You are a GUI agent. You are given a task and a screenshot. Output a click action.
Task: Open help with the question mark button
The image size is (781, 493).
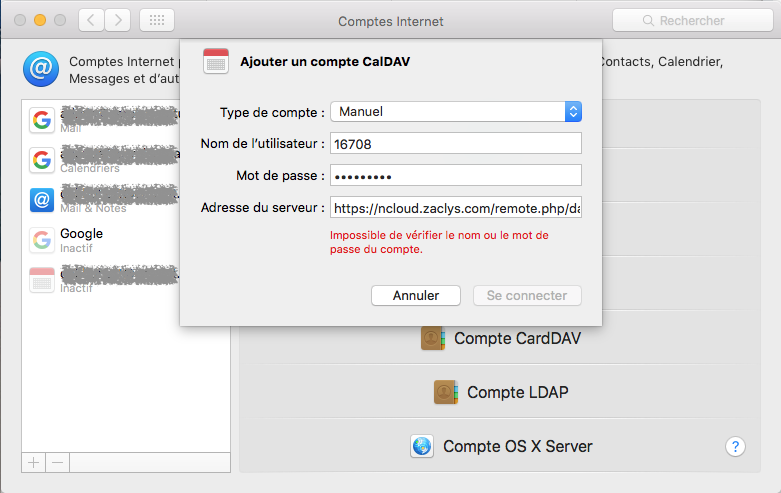click(735, 446)
